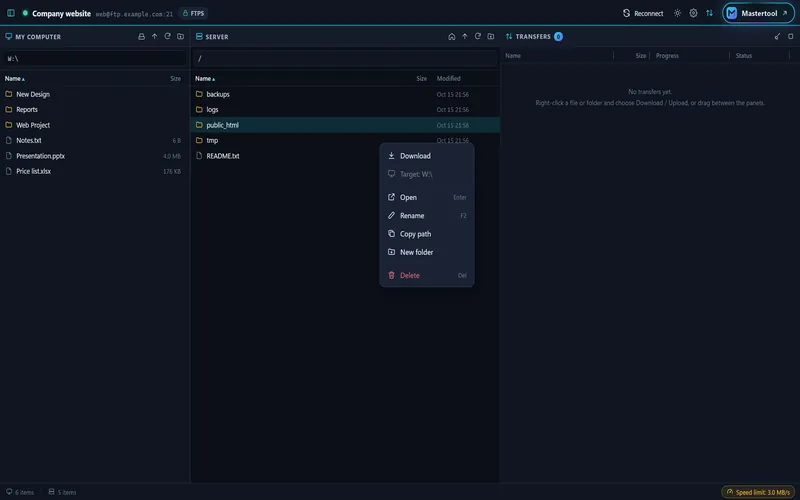The height and width of the screenshot is (500, 800).
Task: Select the public_html folder on server
Action: click(x=345, y=125)
